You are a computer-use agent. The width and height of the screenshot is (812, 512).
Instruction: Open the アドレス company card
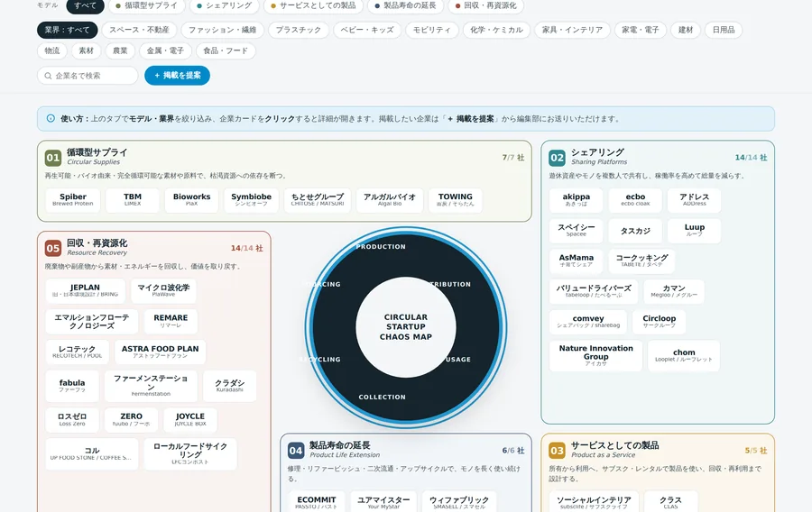point(695,200)
